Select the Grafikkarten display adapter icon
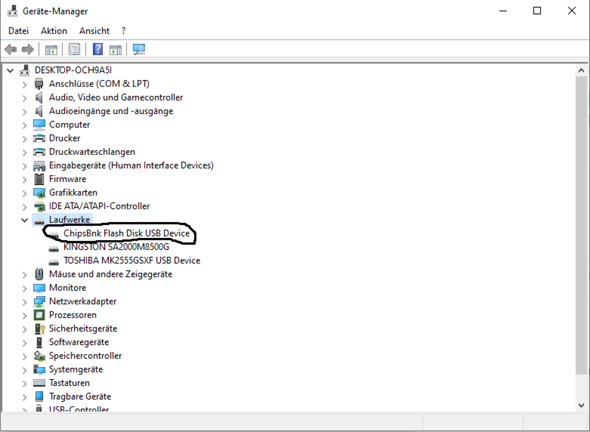The height and width of the screenshot is (432, 590). [39, 193]
